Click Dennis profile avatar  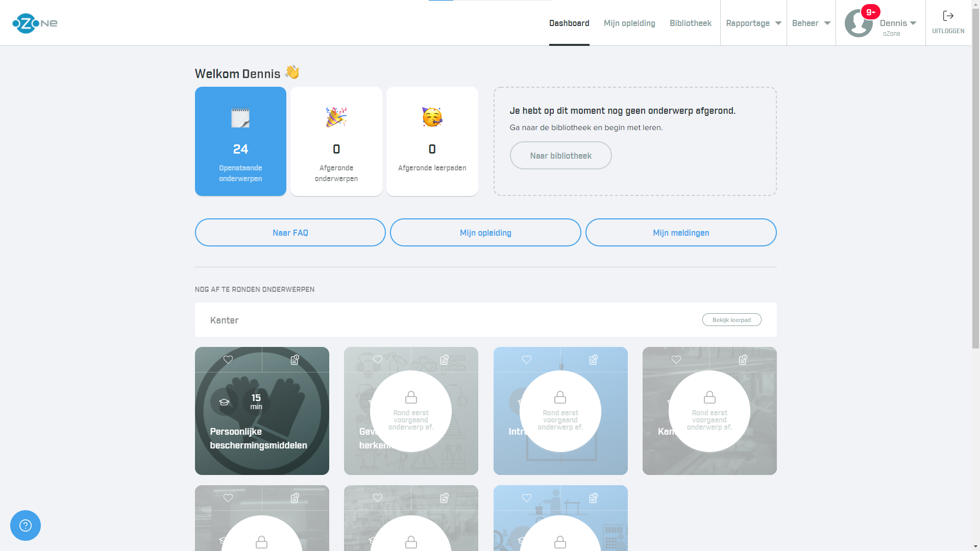[859, 23]
